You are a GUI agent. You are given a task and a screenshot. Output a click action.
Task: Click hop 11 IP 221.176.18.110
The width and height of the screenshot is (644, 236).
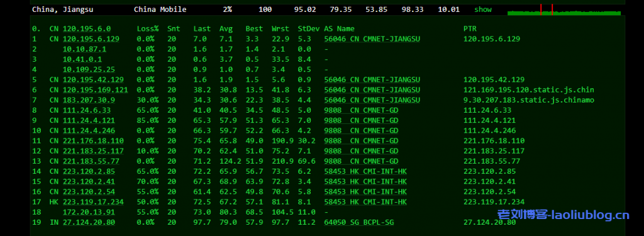93,140
